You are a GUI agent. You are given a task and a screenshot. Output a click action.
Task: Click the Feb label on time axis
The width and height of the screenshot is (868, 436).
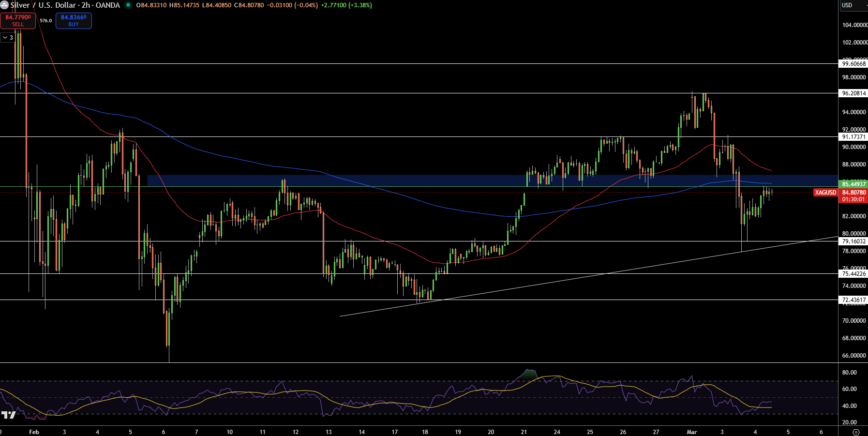34,432
